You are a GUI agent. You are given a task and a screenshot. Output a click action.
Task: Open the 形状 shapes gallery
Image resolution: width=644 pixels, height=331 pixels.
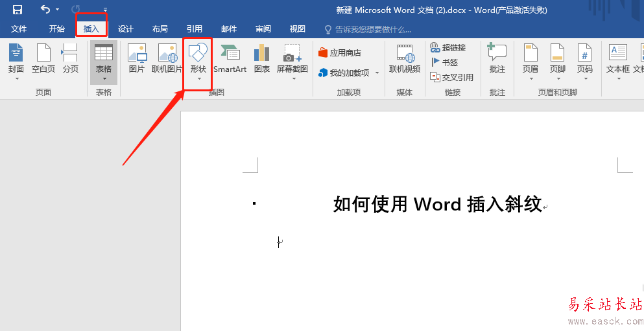(x=198, y=62)
